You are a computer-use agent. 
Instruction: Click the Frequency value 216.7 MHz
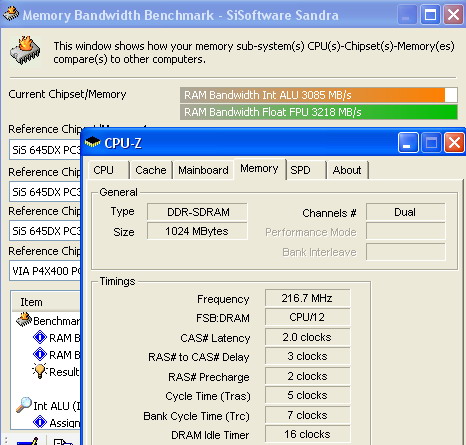point(307,298)
